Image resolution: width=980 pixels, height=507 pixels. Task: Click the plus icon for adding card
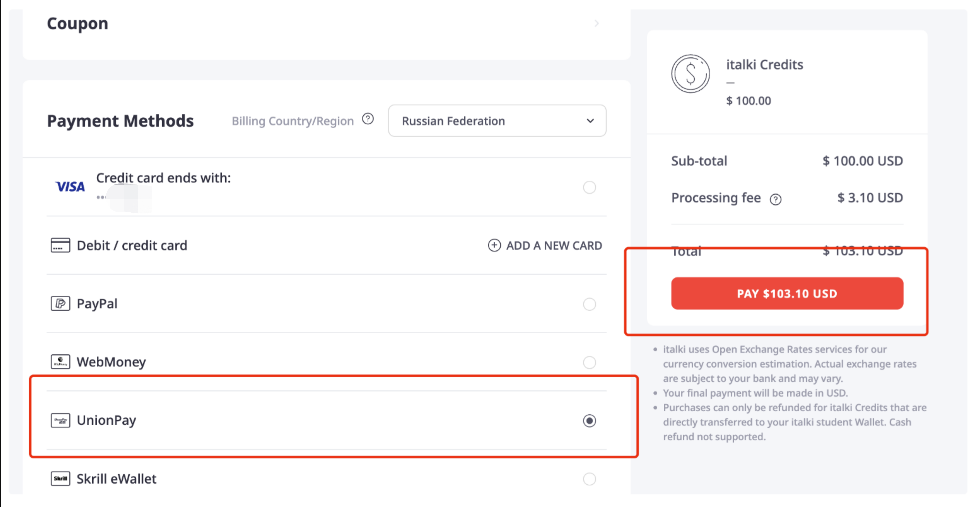coord(494,245)
